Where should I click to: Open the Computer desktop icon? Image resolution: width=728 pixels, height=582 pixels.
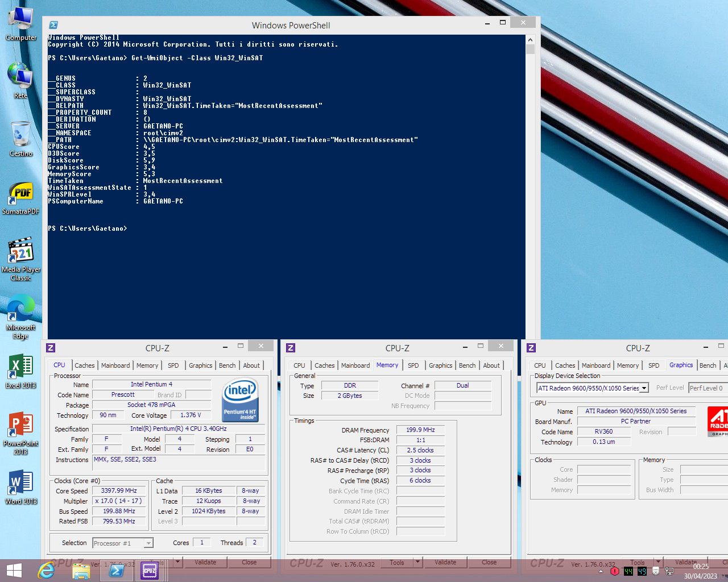(21, 23)
